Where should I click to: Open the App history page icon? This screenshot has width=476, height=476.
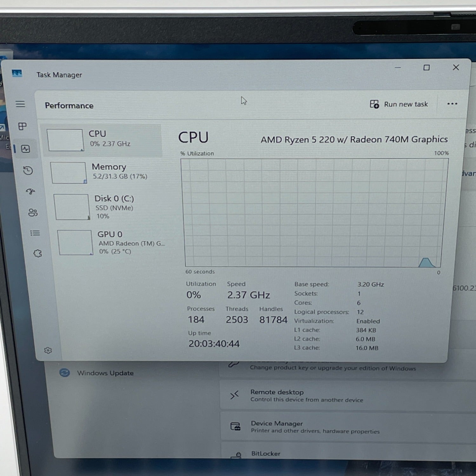click(x=28, y=170)
